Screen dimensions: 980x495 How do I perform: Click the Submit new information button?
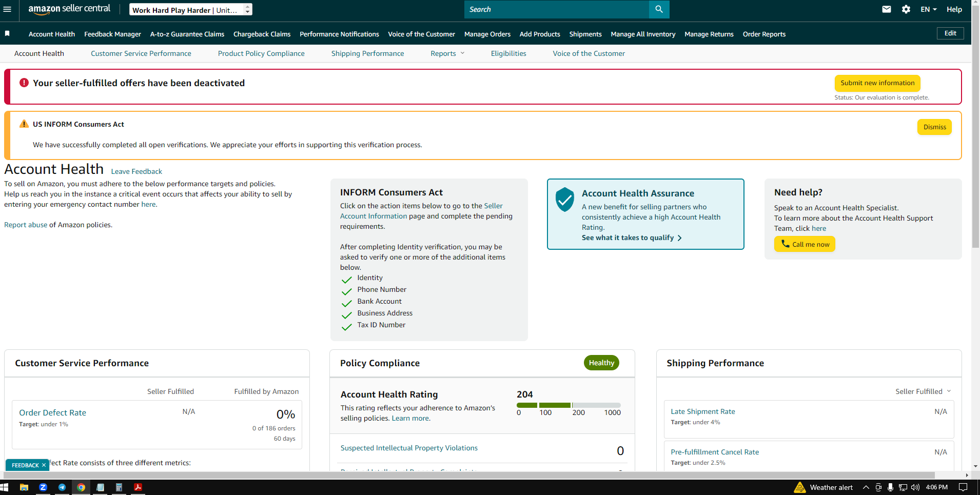877,83
